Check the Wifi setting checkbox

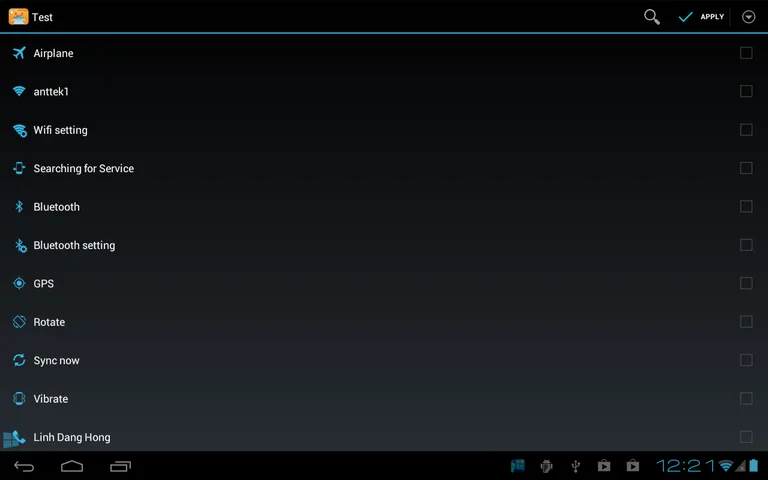(x=746, y=130)
